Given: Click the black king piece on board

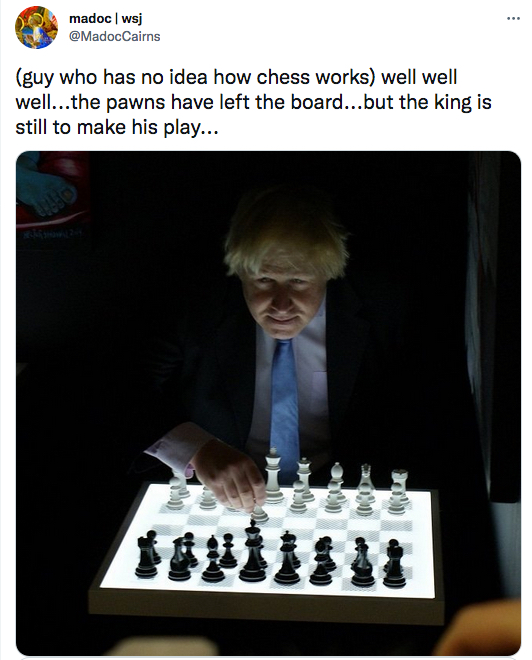Looking at the screenshot, I should click(x=253, y=550).
